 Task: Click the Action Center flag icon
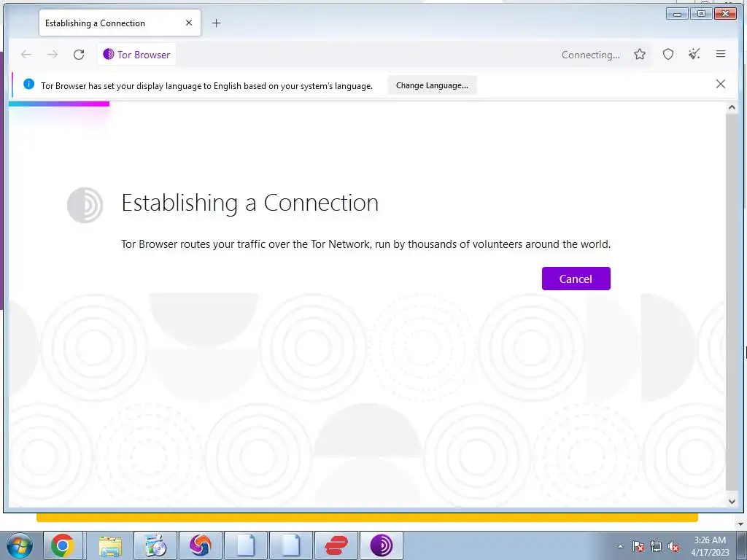[x=638, y=546]
